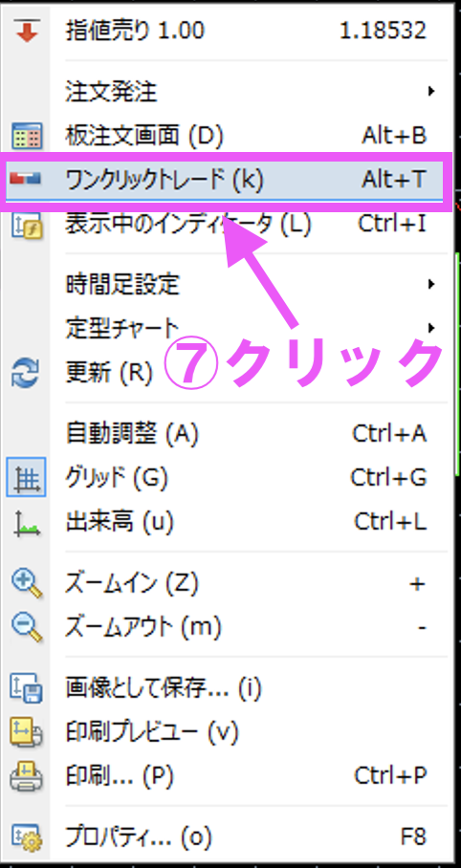Viewport: 461px width, 868px height.
Task: Select ワンクリックトレード (k) menu entry
Action: point(226,179)
